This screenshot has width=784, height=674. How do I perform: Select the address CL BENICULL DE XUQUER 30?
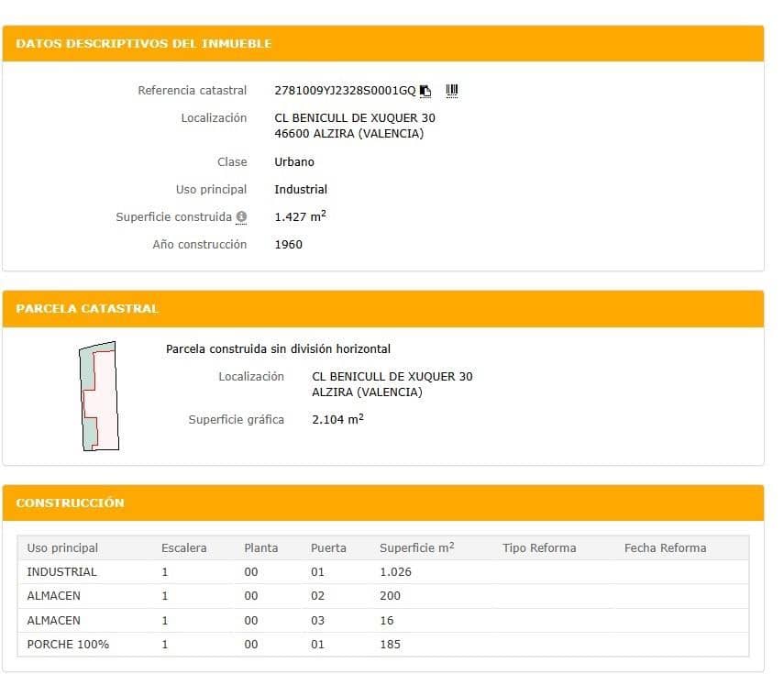click(356, 117)
